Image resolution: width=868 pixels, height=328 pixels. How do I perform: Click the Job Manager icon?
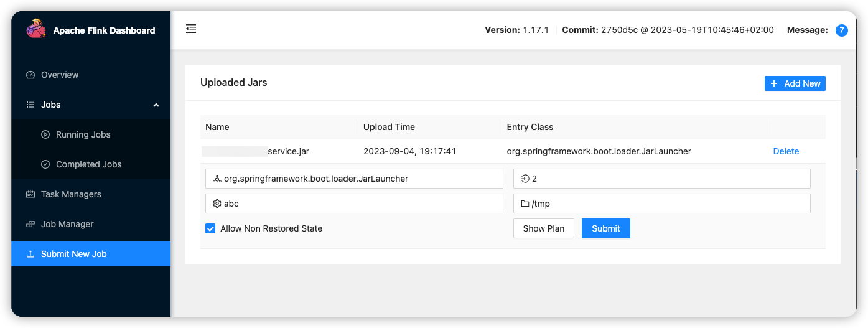tap(30, 224)
